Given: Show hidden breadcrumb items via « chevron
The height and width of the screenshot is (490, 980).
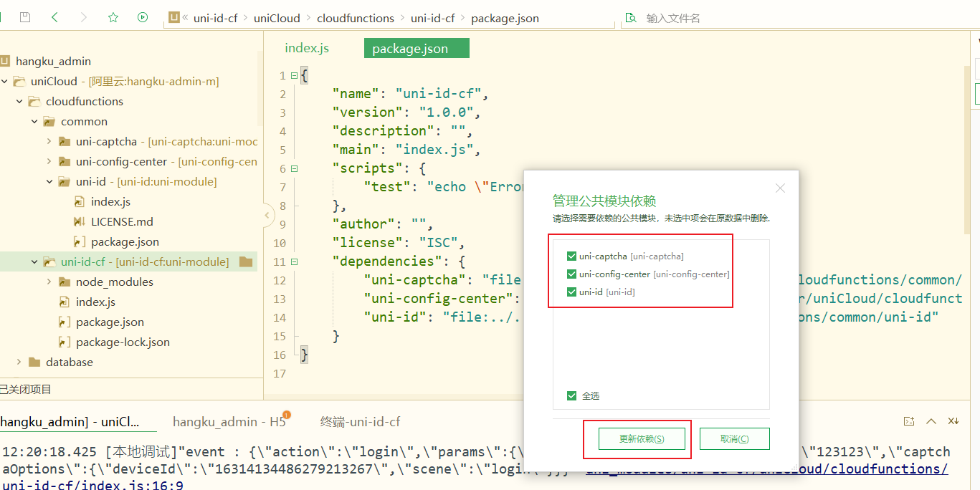Looking at the screenshot, I should [x=186, y=18].
